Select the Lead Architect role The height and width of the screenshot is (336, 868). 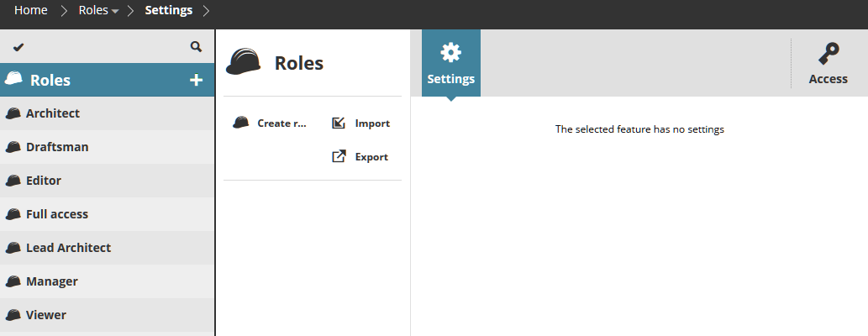point(68,248)
